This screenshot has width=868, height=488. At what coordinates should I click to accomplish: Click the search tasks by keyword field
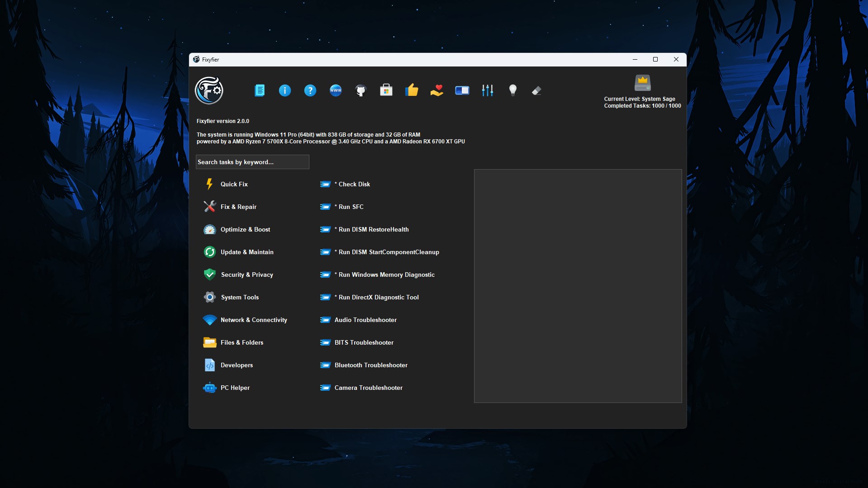click(x=252, y=162)
